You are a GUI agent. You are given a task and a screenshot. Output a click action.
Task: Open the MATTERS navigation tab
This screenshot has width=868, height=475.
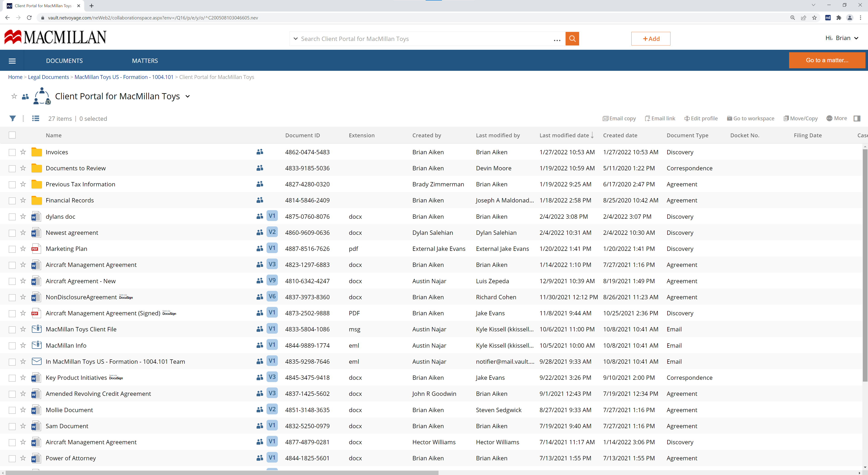(145, 61)
